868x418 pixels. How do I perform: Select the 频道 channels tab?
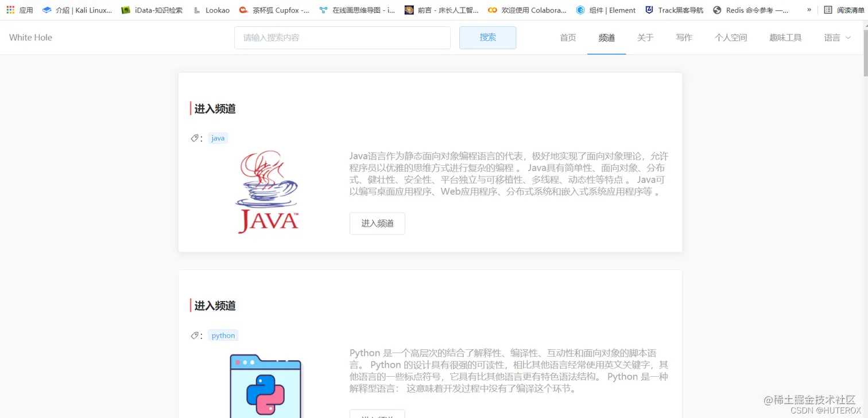tap(606, 38)
